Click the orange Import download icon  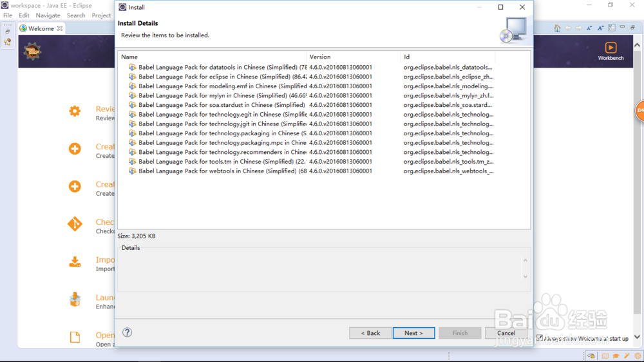pyautogui.click(x=75, y=262)
